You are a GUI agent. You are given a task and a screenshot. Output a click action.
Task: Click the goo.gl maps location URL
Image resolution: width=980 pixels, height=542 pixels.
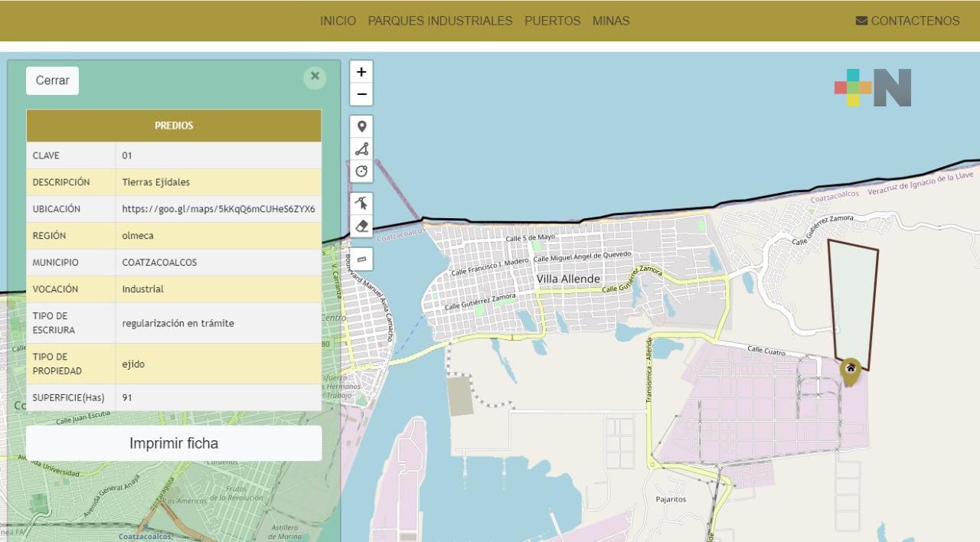pyautogui.click(x=218, y=209)
